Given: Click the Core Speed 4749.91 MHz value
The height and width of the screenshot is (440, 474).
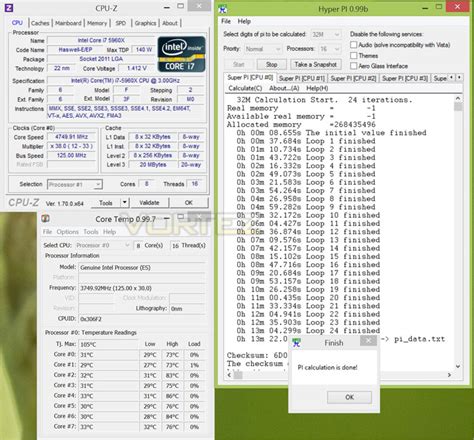Looking at the screenshot, I should coord(71,137).
